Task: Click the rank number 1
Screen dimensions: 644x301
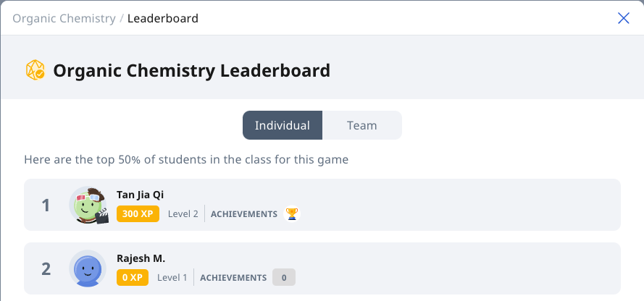Action: (x=46, y=205)
